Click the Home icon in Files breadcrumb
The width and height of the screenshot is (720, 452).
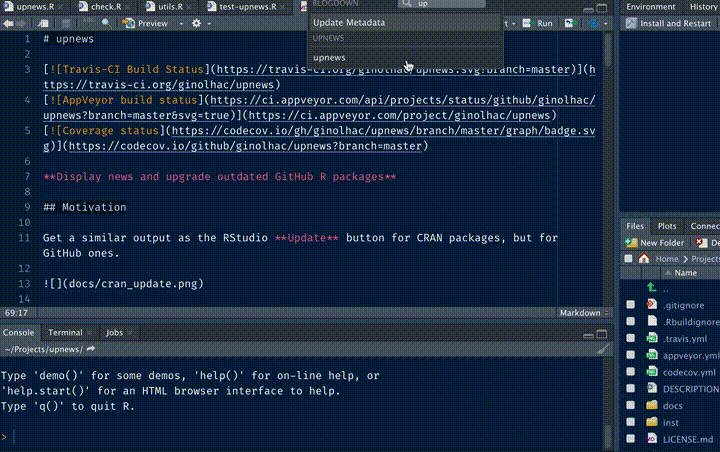tap(643, 259)
